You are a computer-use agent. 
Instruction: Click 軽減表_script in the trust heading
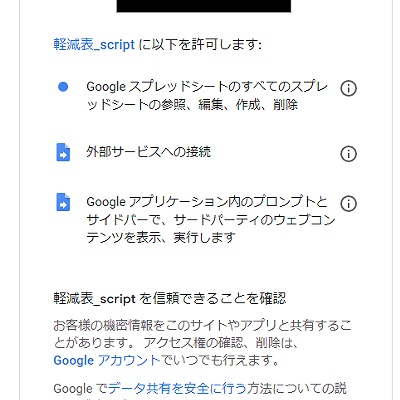tap(94, 299)
